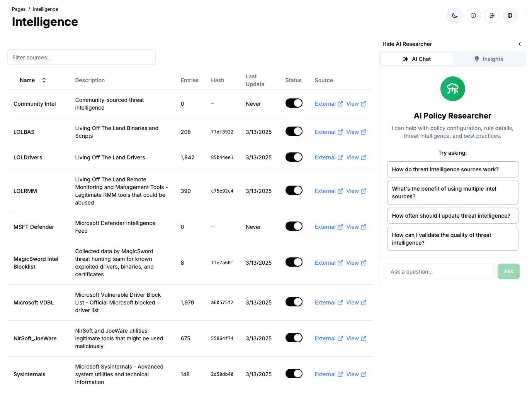
Task: Open External link for LOLDrivers
Action: (329, 157)
